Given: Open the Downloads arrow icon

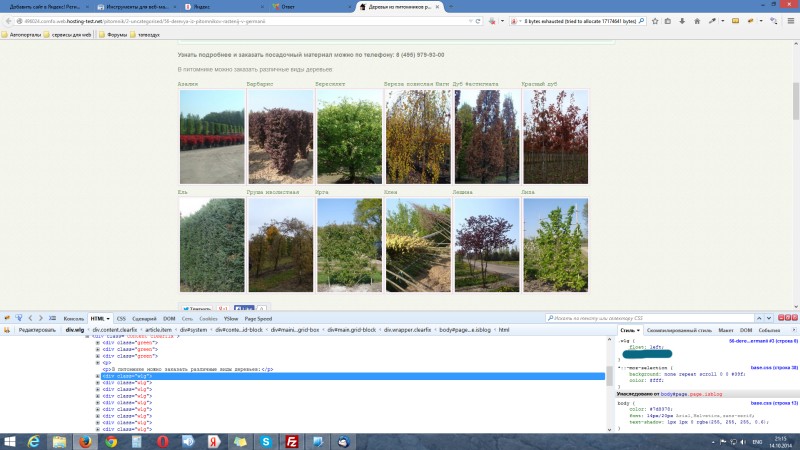Looking at the screenshot, I should (x=682, y=21).
